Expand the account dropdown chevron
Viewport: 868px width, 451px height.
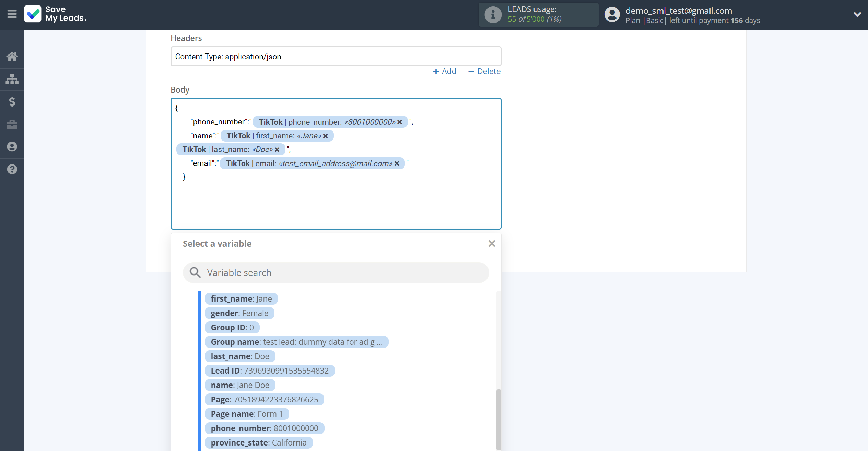point(857,14)
